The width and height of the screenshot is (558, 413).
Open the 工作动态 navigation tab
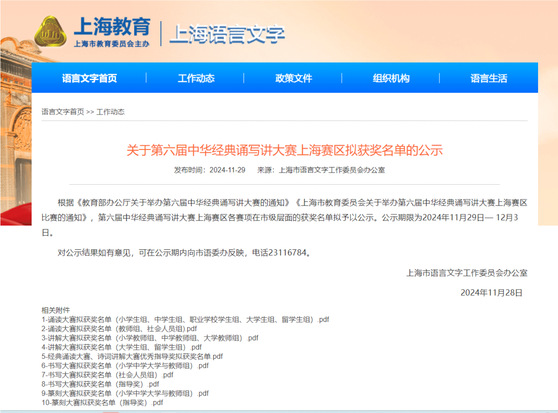[196, 78]
